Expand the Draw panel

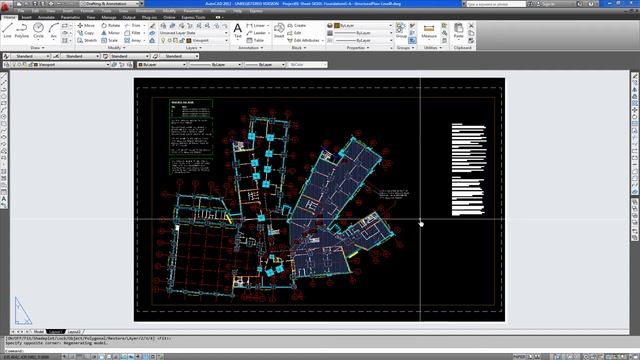point(37,48)
